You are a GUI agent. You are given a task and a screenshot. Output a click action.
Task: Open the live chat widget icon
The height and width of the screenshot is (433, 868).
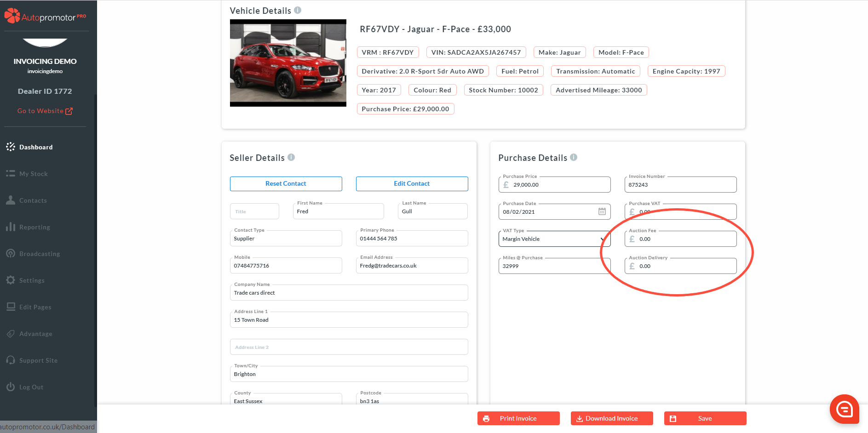point(844,409)
